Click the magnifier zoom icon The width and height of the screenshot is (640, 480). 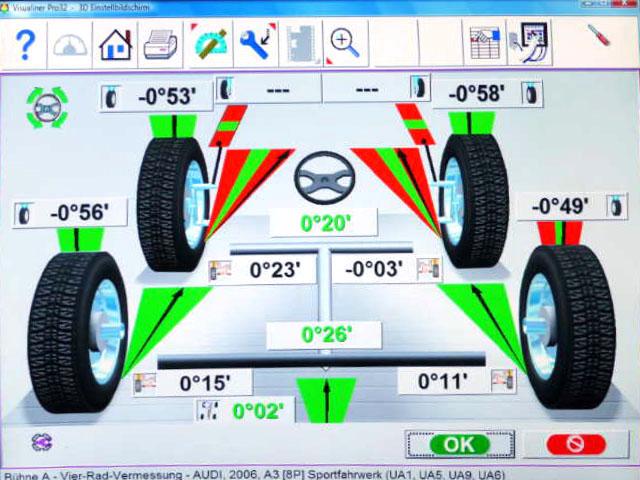coord(345,44)
